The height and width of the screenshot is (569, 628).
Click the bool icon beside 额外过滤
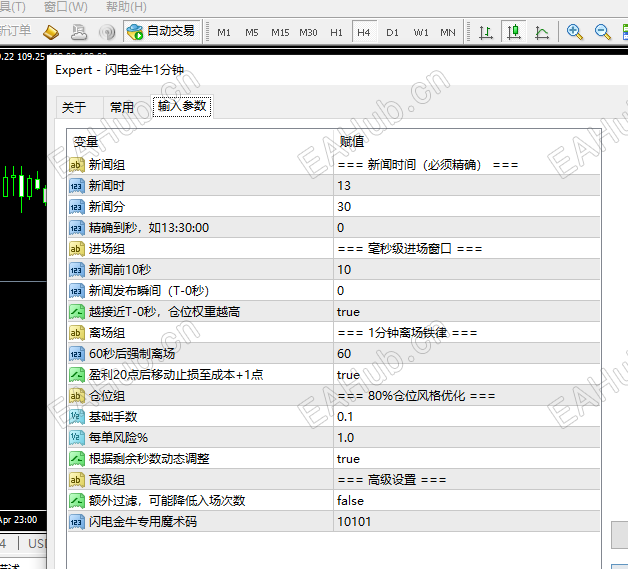point(76,501)
